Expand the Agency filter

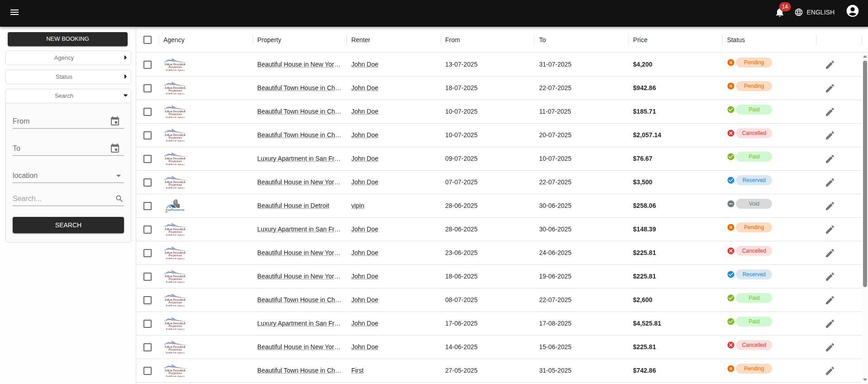click(68, 58)
